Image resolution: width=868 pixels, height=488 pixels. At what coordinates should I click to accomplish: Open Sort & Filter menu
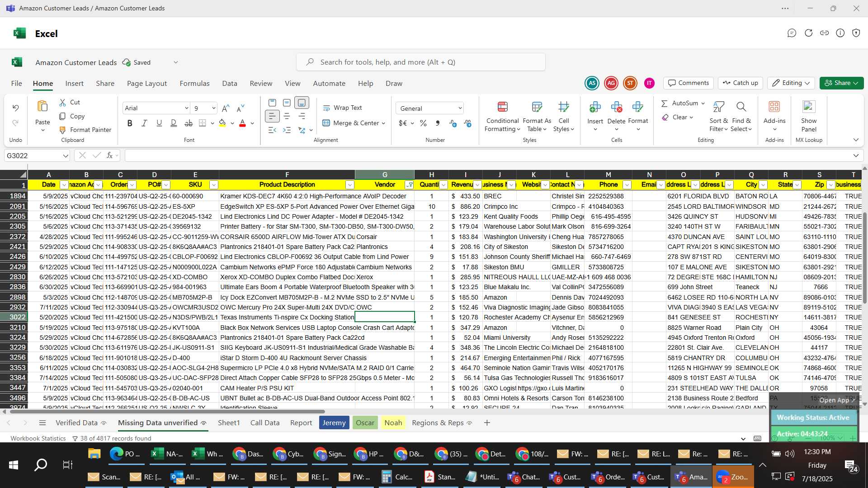(718, 117)
